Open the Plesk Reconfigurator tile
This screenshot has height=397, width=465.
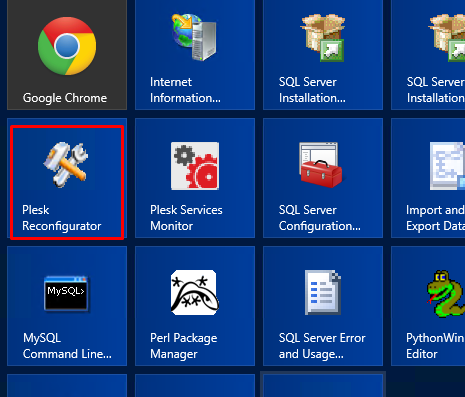tap(67, 178)
